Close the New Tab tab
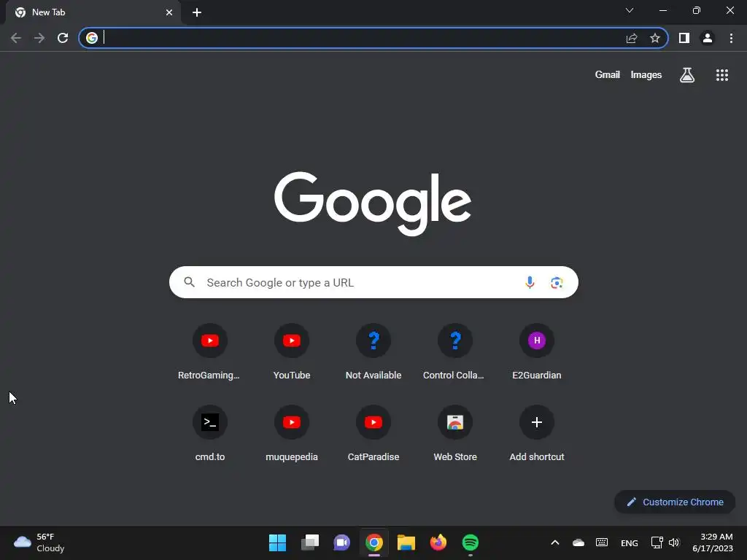Viewport: 747px width, 560px height. coord(169,12)
